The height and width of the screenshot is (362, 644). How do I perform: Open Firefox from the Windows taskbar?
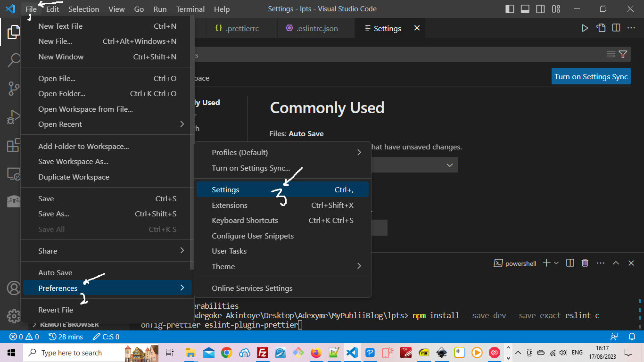tap(316, 353)
